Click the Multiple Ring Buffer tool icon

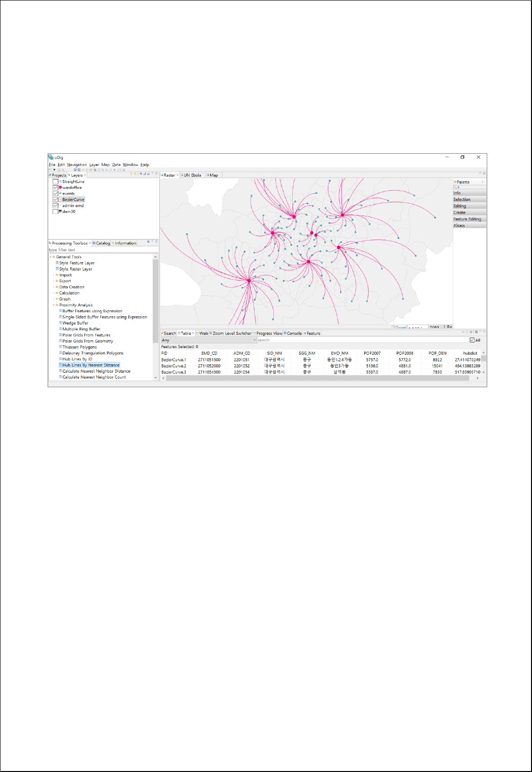coord(60,329)
